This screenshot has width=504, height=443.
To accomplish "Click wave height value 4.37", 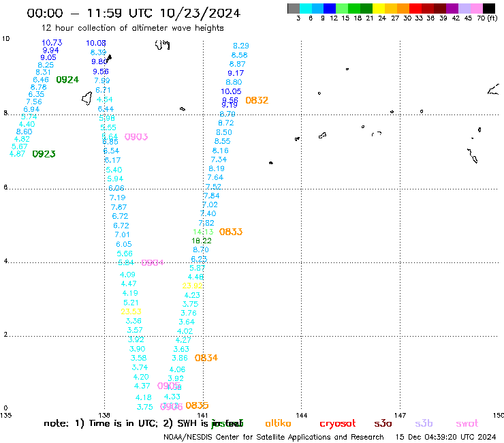I will pos(142,386).
